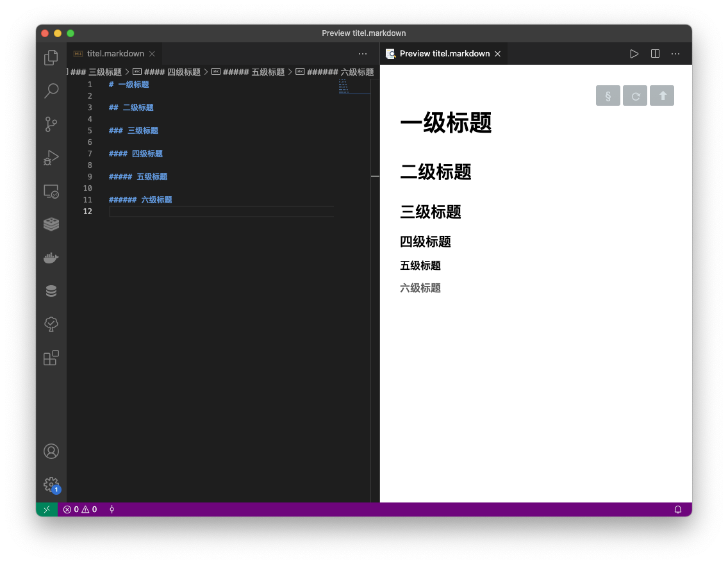Open the Explorer view in activity bar
The height and width of the screenshot is (564, 728).
(51, 58)
